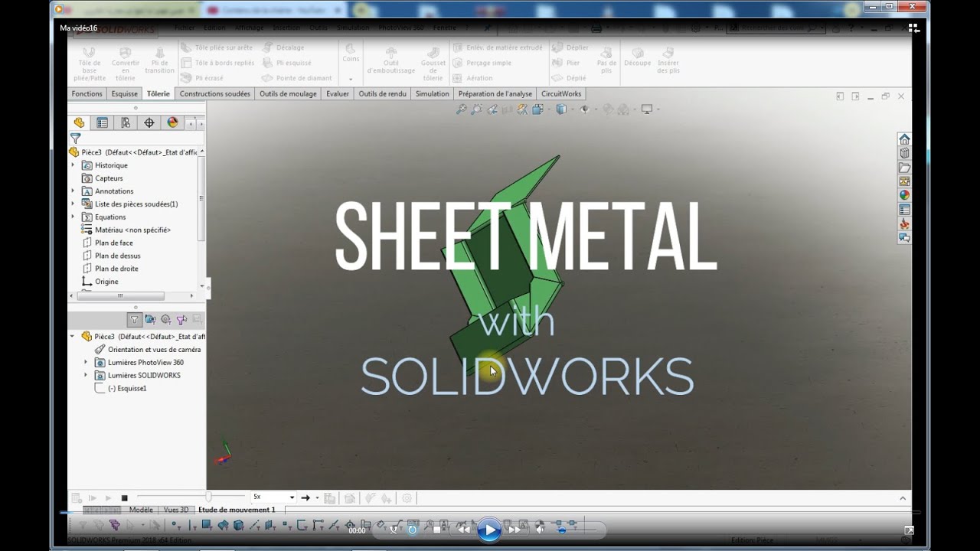Click Pointe de diamant tool

(297, 78)
